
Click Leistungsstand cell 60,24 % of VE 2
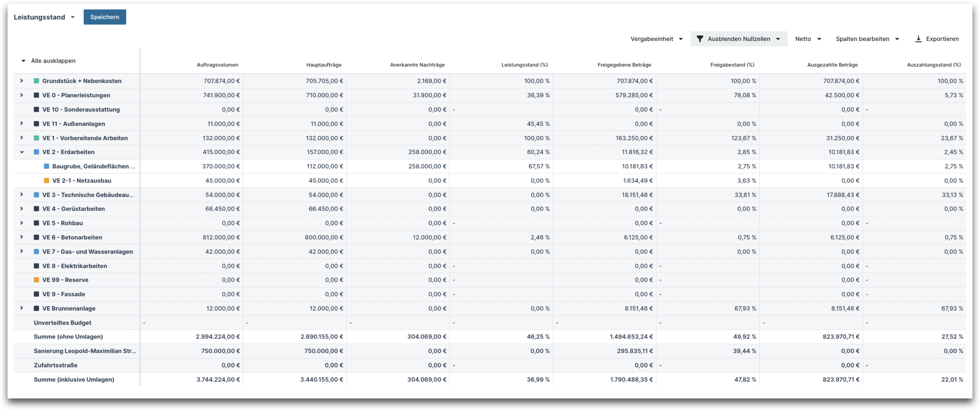pos(538,152)
